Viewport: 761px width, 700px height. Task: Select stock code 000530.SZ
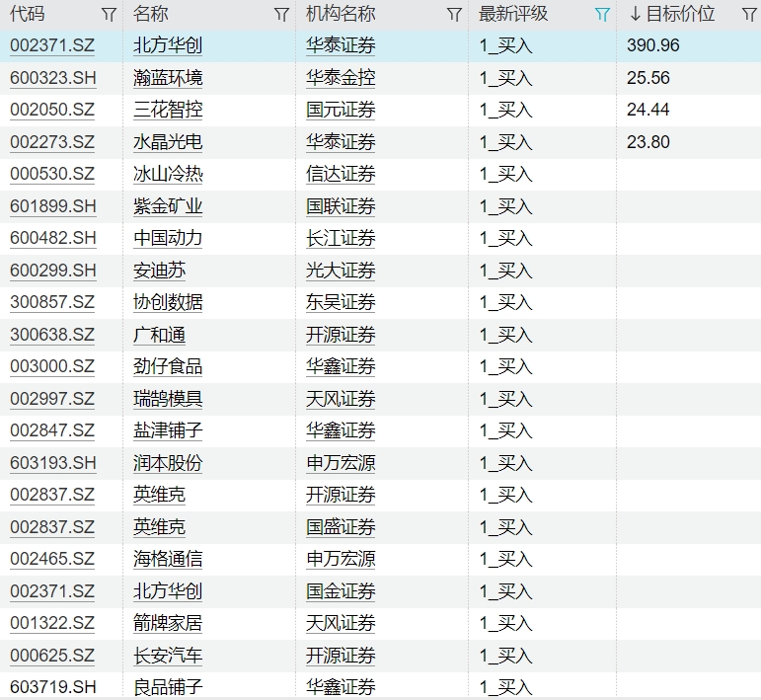coord(52,174)
